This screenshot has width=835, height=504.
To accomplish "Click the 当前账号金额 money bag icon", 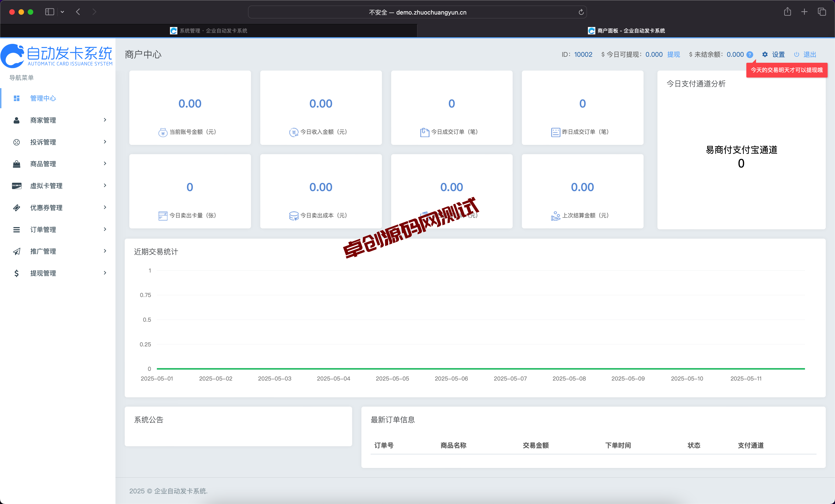I will coord(163,132).
